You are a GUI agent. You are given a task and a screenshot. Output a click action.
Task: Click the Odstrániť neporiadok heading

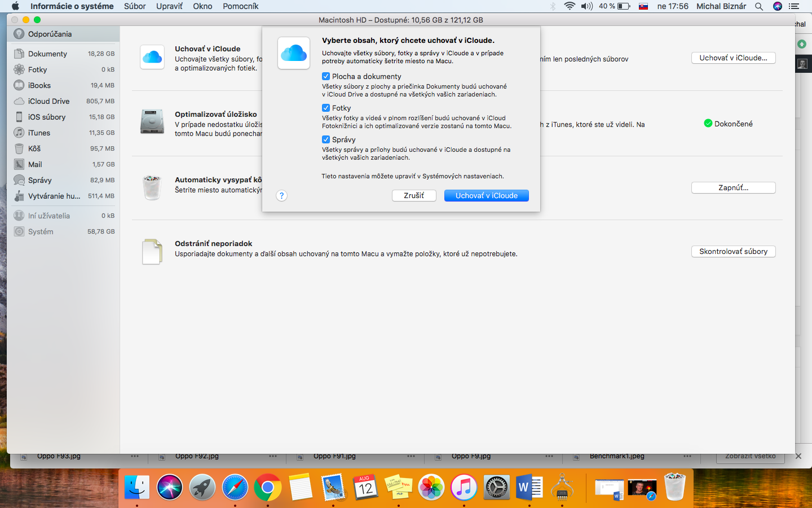(x=213, y=243)
